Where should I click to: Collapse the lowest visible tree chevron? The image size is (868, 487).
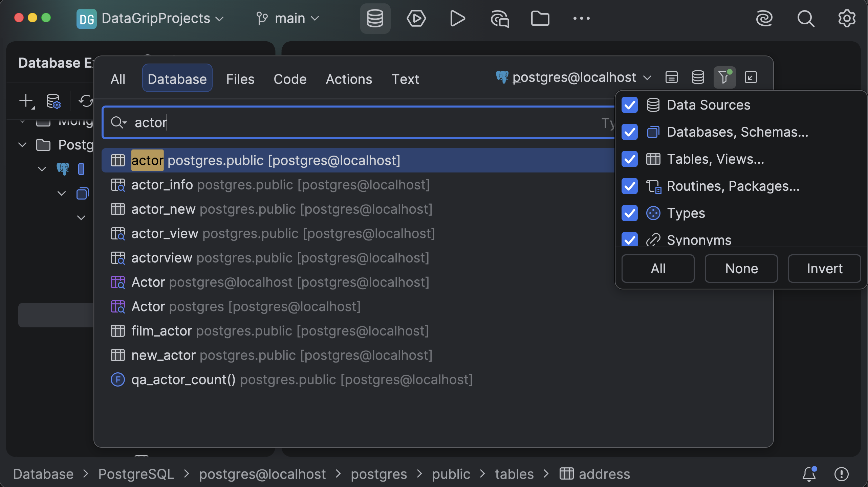pyautogui.click(x=81, y=217)
